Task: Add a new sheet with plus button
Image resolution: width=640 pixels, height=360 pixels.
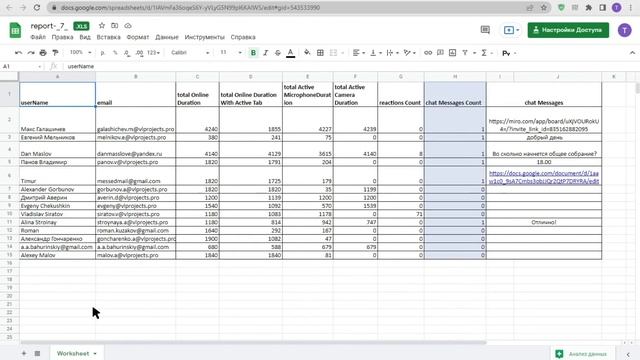Action: point(24,353)
